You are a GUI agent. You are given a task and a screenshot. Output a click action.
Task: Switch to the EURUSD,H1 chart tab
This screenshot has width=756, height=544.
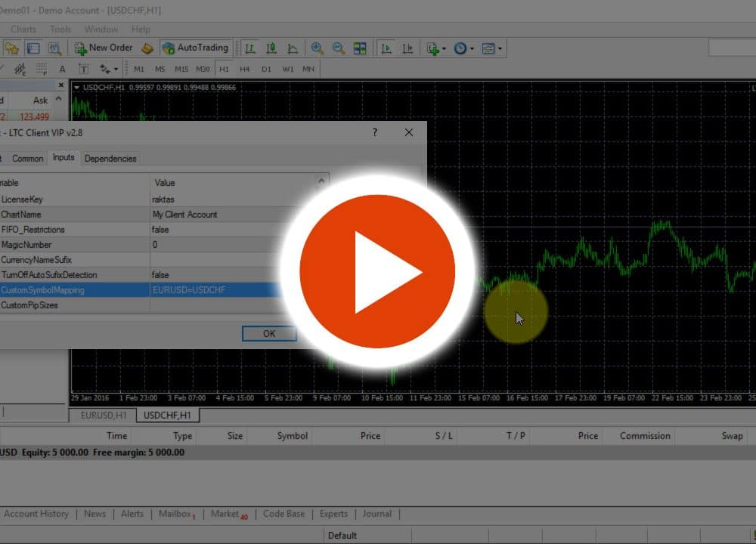click(x=103, y=415)
